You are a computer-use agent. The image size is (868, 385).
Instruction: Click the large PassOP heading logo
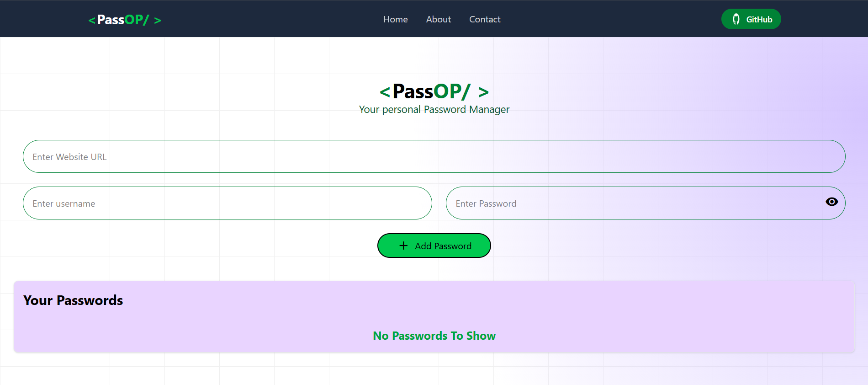pyautogui.click(x=434, y=91)
